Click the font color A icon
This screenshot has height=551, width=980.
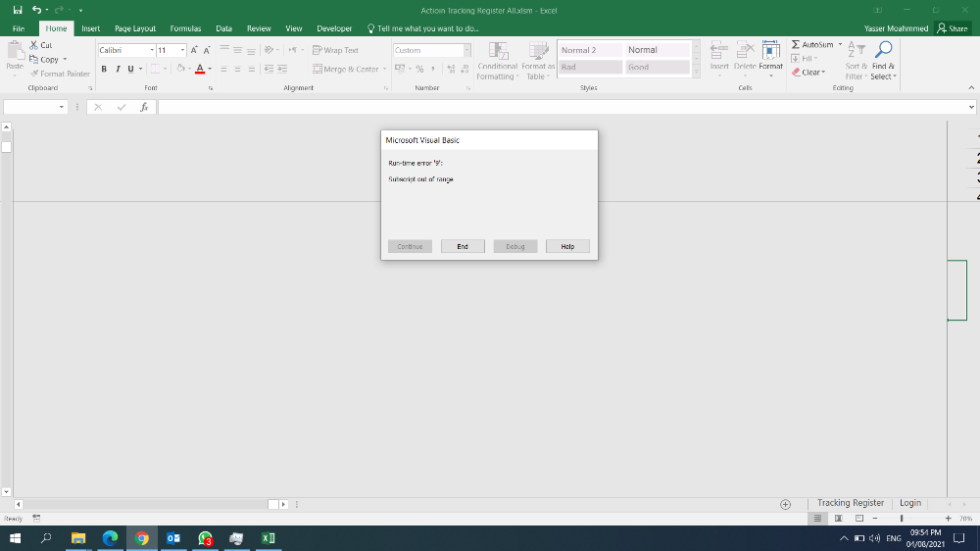[x=200, y=69]
